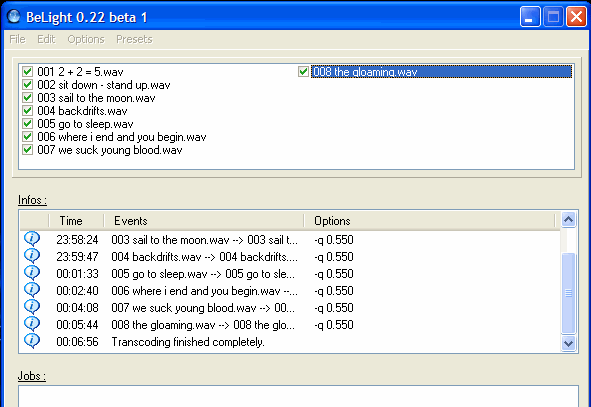The height and width of the screenshot is (407, 591).
Task: Click the info icon at 23:58:24 row
Action: click(x=32, y=239)
